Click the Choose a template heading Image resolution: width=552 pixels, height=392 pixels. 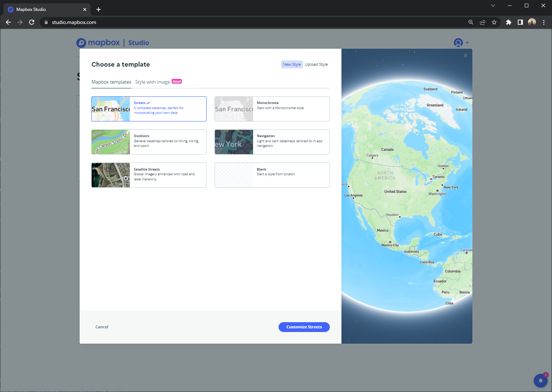[120, 64]
